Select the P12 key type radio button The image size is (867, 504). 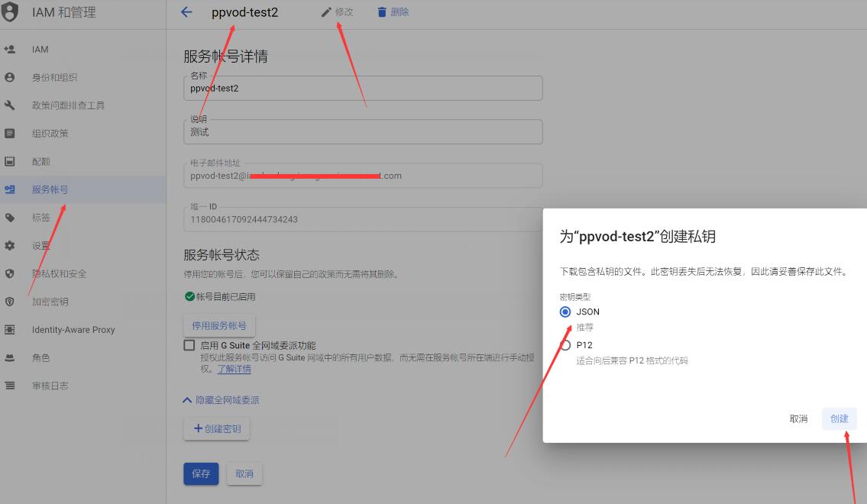565,343
